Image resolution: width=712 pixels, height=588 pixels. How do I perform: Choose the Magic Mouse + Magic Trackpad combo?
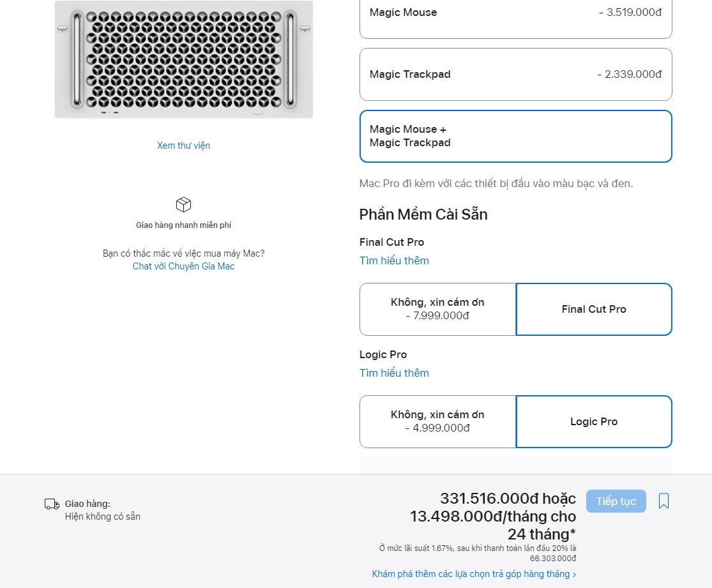[515, 136]
